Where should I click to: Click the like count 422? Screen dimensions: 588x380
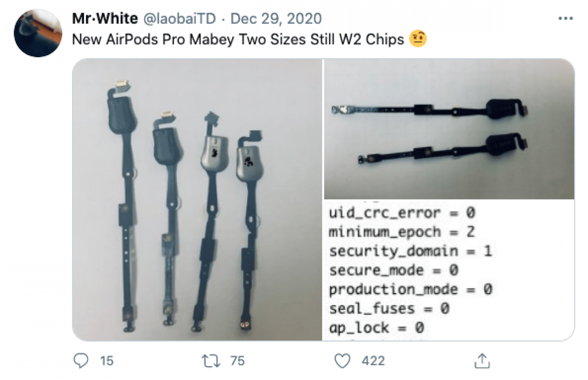(373, 361)
